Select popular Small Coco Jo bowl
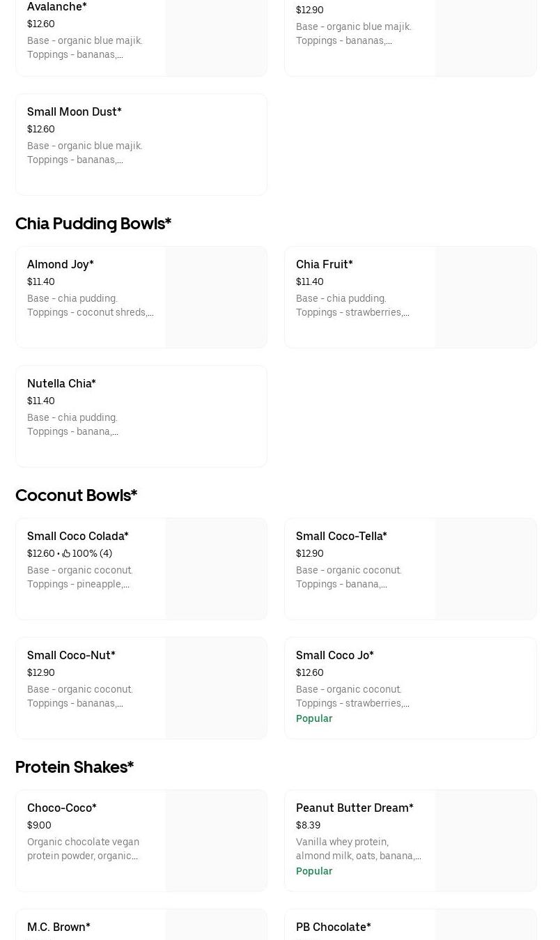Viewport: 560px width, 940px height. tap(335, 656)
